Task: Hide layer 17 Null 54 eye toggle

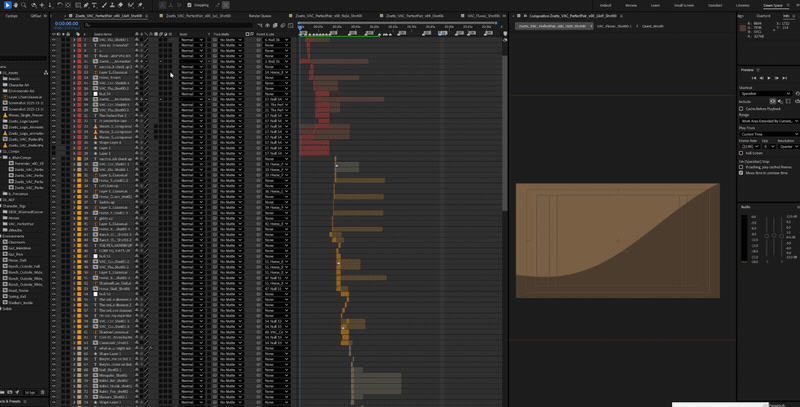Action: point(54,94)
